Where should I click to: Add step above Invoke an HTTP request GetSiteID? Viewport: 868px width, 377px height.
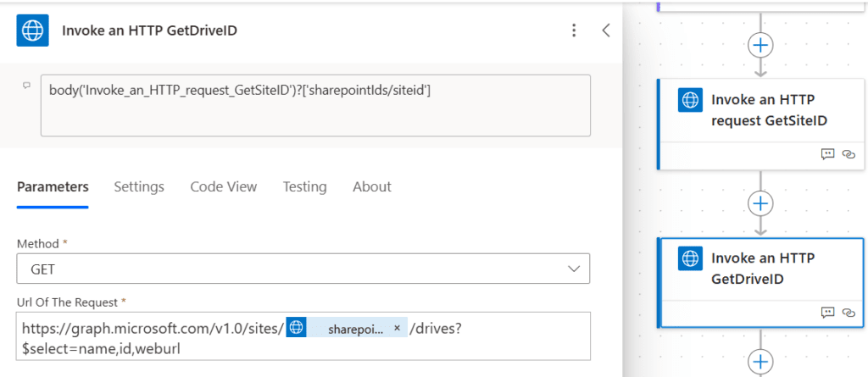(x=760, y=44)
